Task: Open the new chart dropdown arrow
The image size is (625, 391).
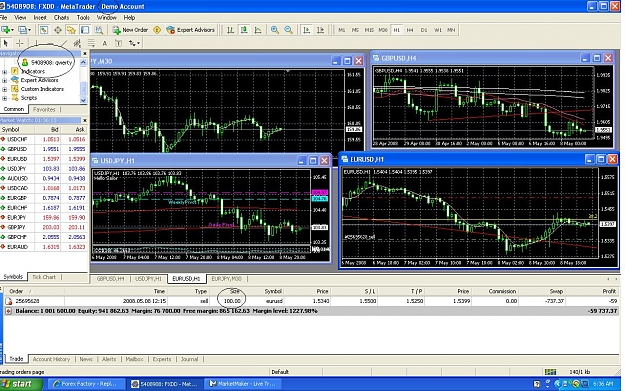Action: pyautogui.click(x=12, y=30)
